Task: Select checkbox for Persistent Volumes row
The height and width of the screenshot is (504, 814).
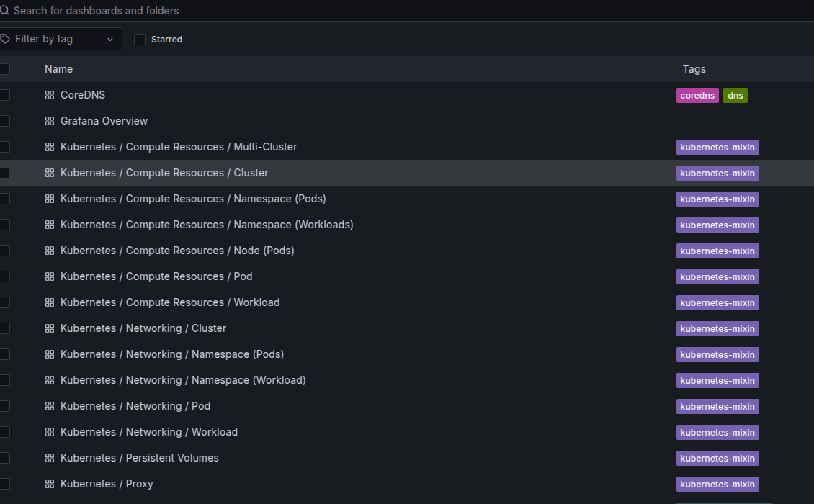Action: click(x=4, y=459)
